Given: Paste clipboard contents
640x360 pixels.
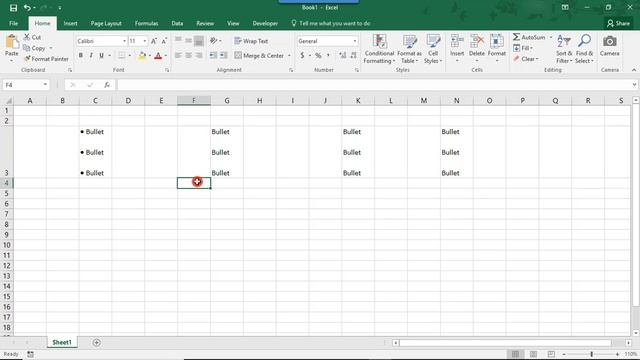Looking at the screenshot, I should [11, 46].
